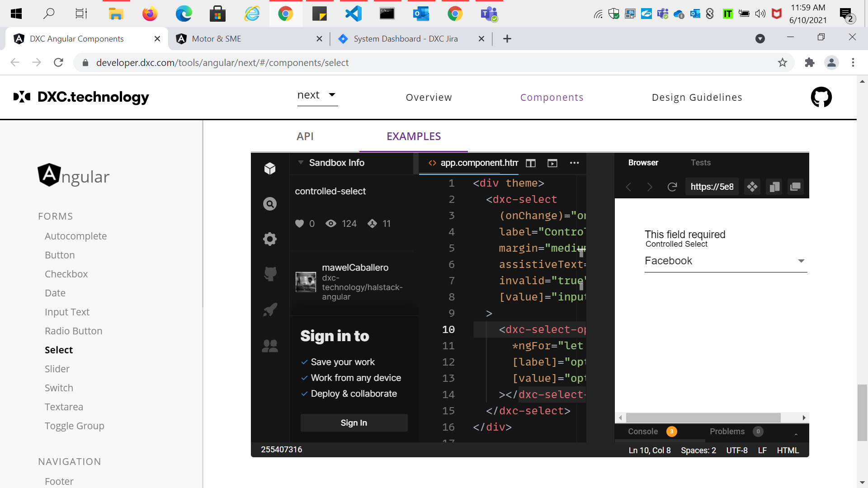The image size is (868, 488).
Task: Open the GitHub panel in sandbox sidebar
Action: coord(270,274)
